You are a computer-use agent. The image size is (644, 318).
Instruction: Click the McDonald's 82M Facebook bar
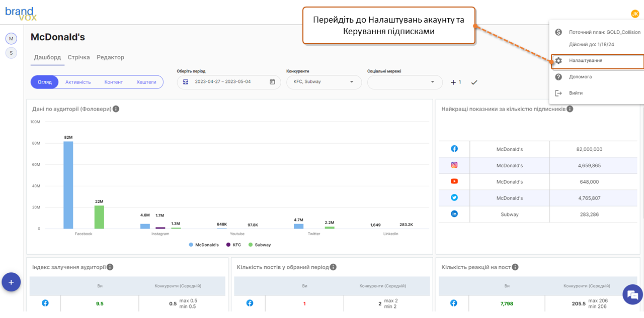(x=68, y=185)
